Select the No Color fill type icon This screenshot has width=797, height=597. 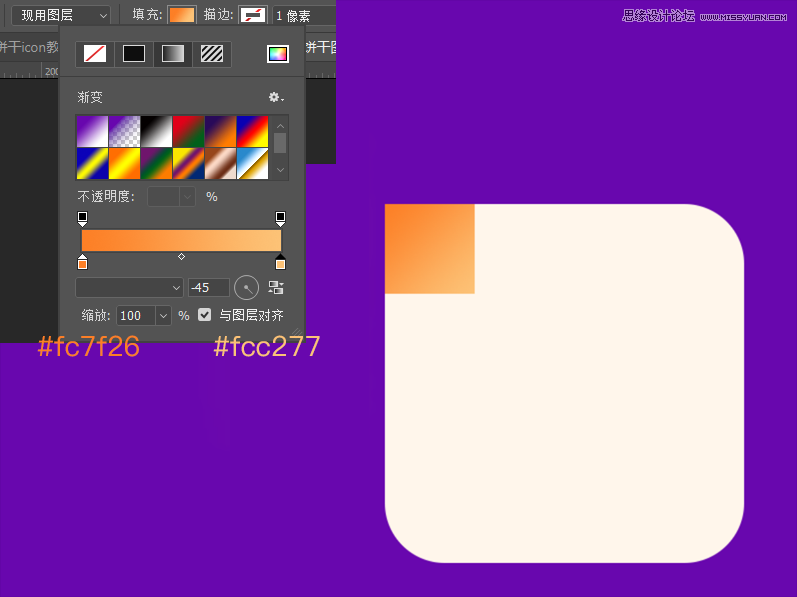(95, 54)
